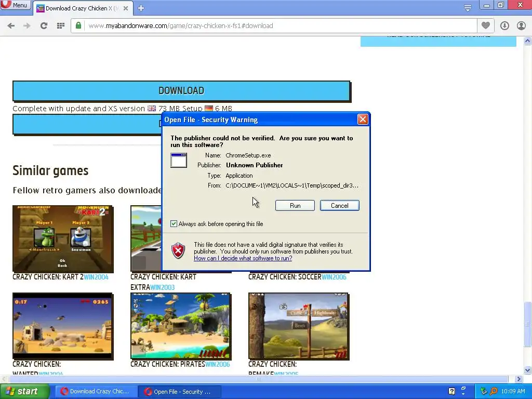Click the 10:09 AM system clock

point(513,391)
